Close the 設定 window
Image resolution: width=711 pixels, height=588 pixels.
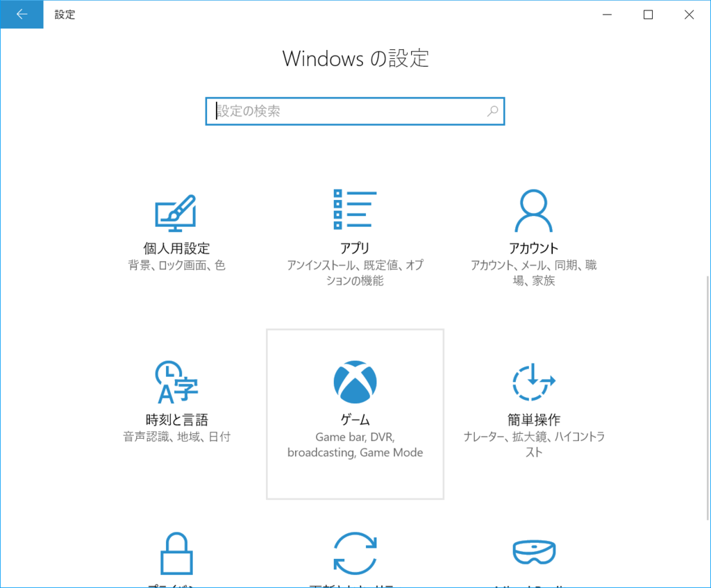click(x=689, y=15)
